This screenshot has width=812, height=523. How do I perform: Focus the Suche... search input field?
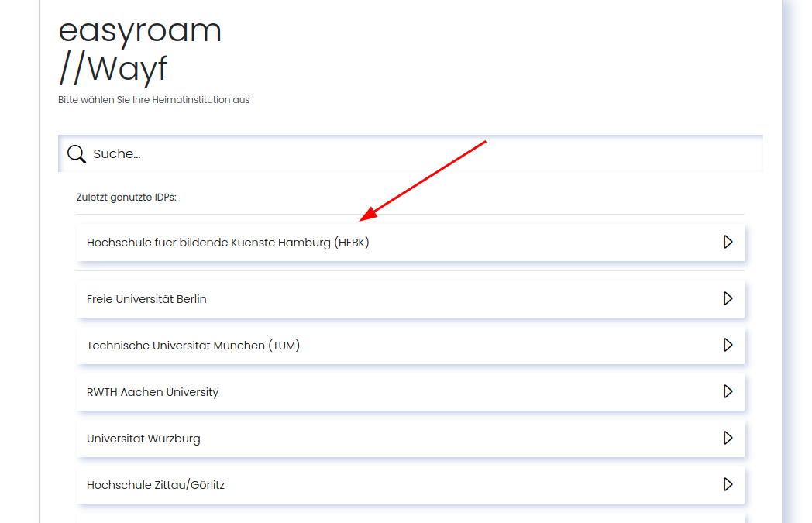click(411, 153)
